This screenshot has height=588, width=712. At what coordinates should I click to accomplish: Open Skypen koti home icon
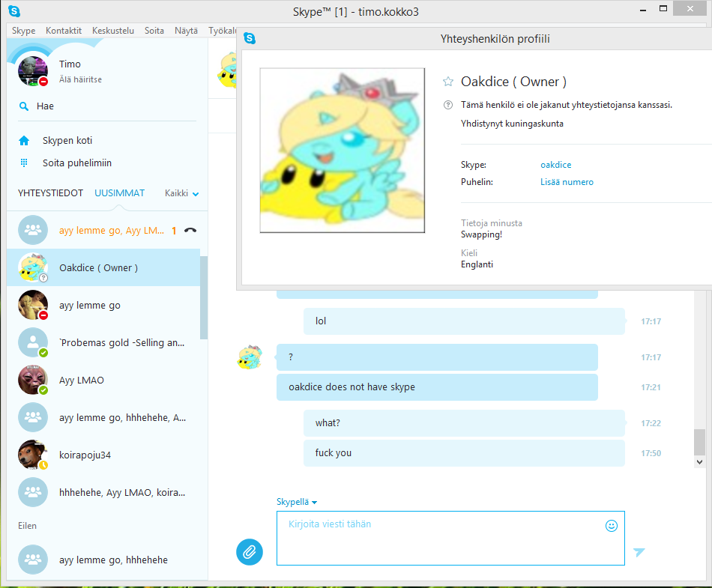[x=24, y=141]
